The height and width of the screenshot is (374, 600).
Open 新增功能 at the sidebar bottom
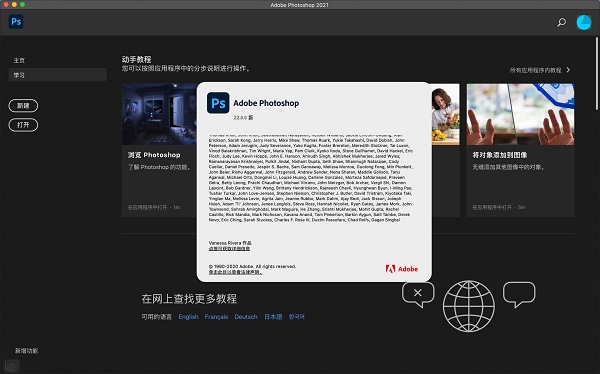click(26, 351)
